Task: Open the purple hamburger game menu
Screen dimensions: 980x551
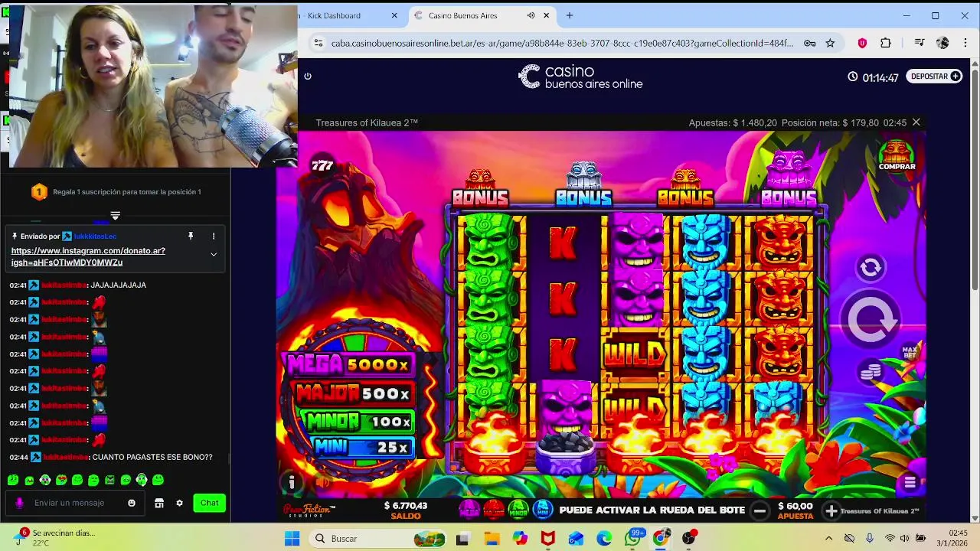Action: (x=910, y=482)
